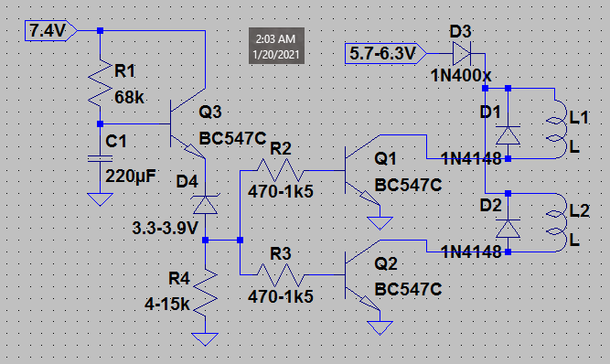Click the 7.4V supply net flag
The width and height of the screenshot is (610, 364).
click(51, 30)
